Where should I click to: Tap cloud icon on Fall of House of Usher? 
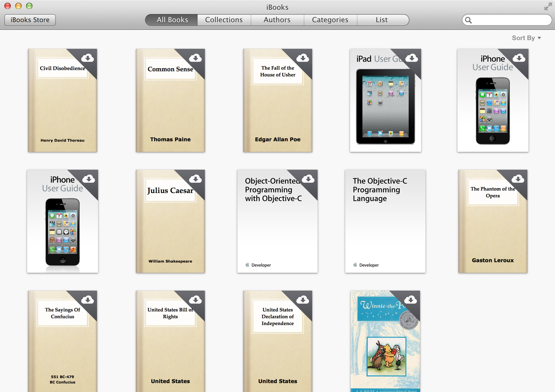coord(303,58)
